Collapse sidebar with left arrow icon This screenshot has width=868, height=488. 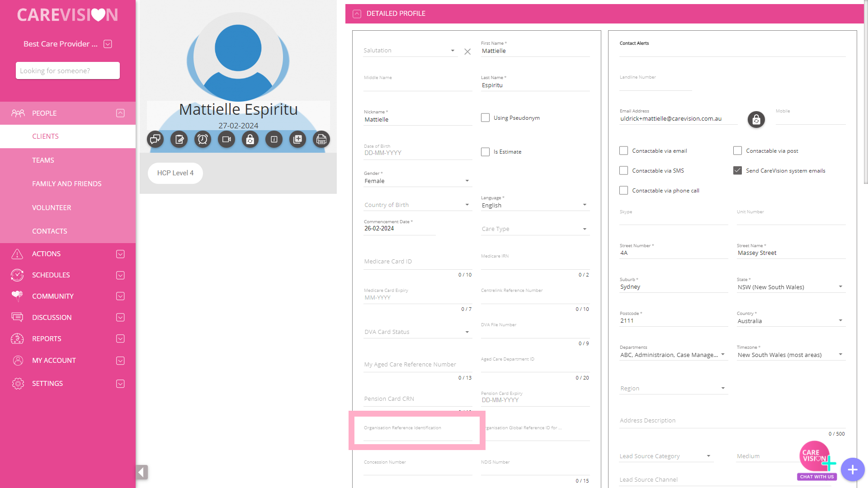(142, 472)
